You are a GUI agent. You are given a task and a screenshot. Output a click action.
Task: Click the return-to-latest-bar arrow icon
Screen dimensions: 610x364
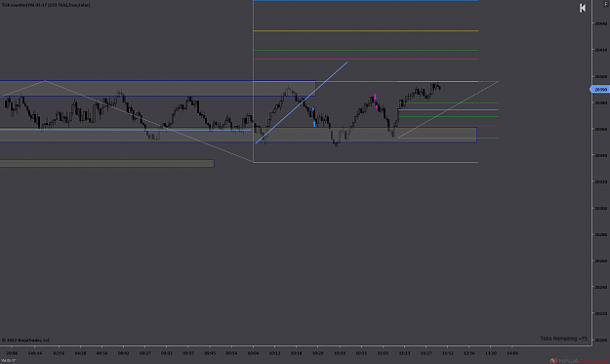click(x=583, y=8)
